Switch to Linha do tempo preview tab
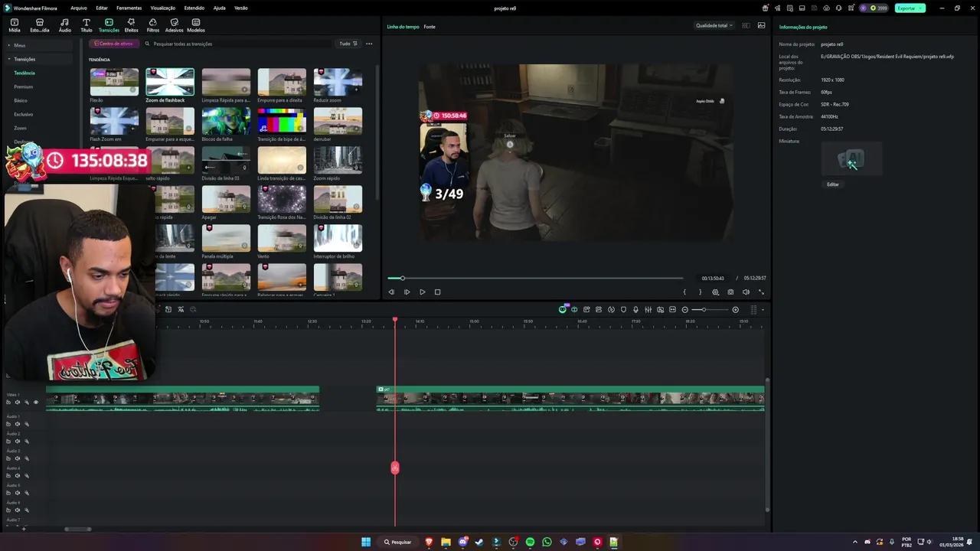This screenshot has width=980, height=551. click(403, 27)
